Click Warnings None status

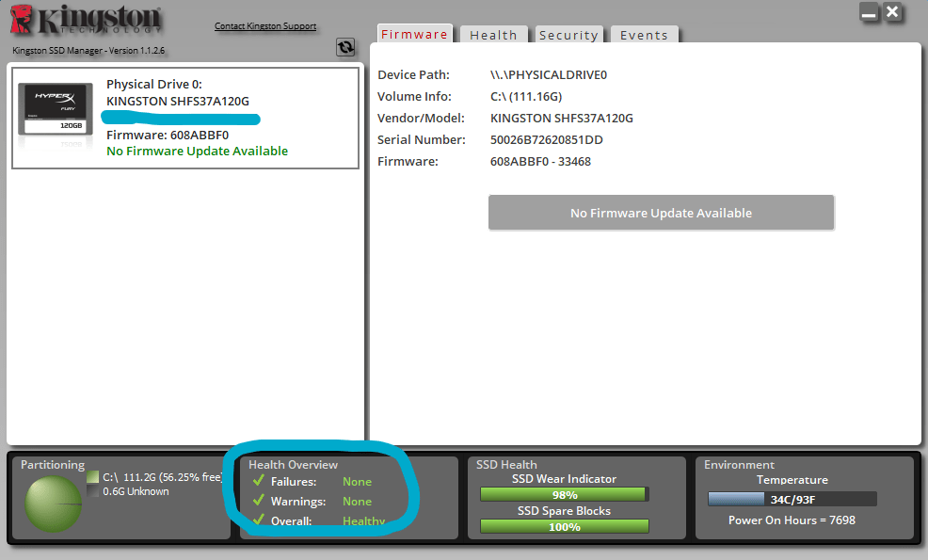[x=357, y=502]
